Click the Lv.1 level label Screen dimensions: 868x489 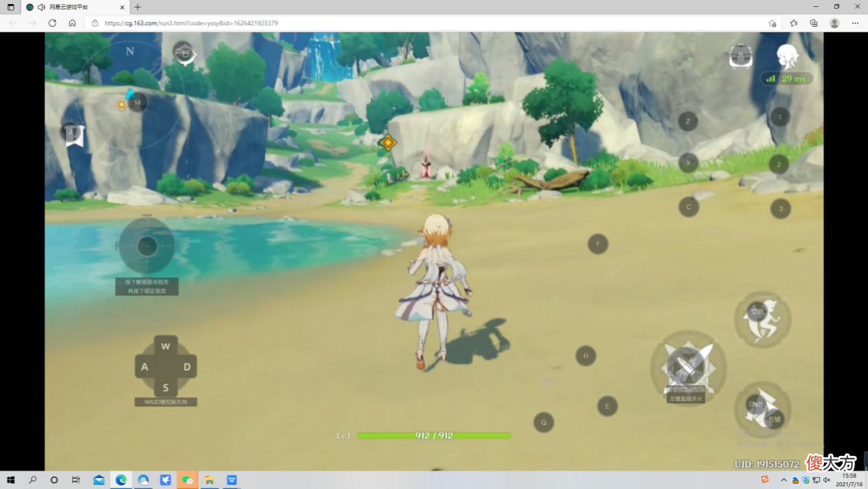pyautogui.click(x=343, y=436)
